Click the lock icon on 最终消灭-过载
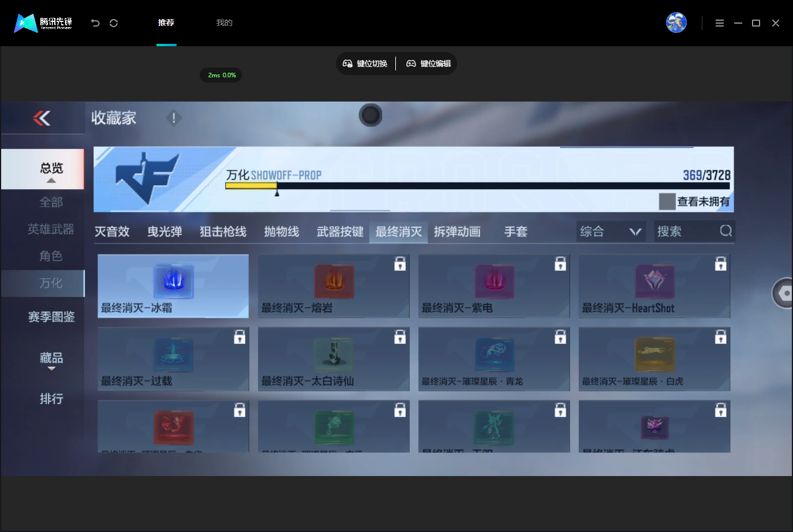 click(240, 337)
